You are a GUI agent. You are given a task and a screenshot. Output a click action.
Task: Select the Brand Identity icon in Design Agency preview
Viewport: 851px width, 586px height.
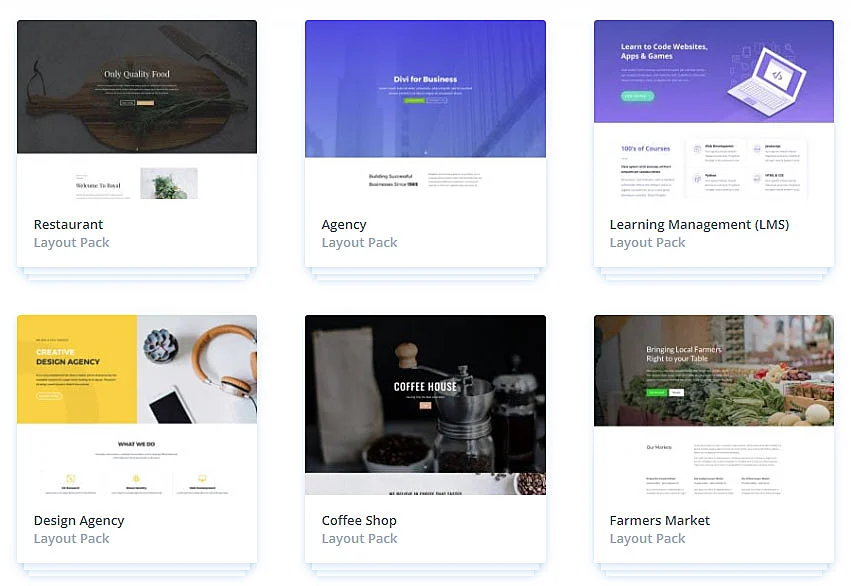[x=136, y=478]
